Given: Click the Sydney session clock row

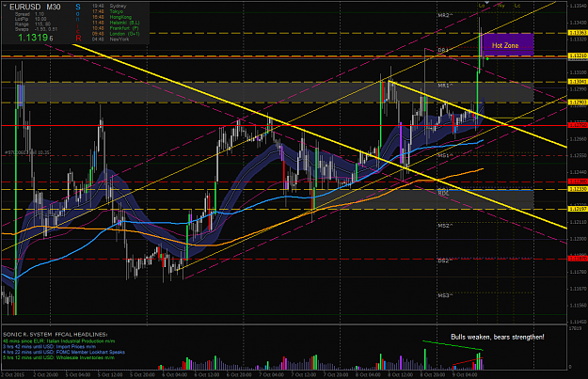Looking at the screenshot, I should tap(109, 6).
